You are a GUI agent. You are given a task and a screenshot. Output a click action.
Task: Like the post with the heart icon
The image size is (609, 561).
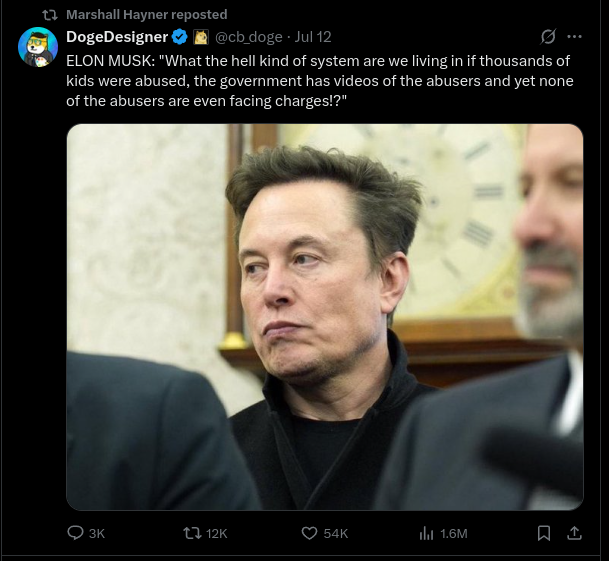coord(310,533)
